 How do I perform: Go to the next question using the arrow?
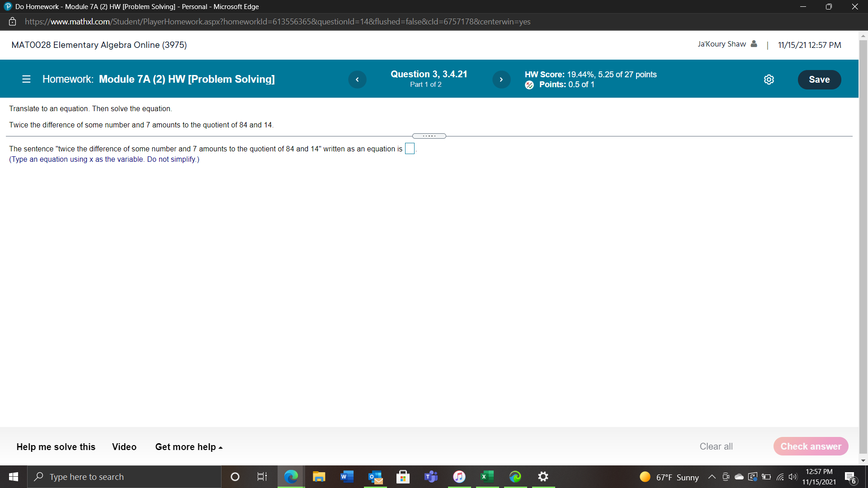(501, 79)
